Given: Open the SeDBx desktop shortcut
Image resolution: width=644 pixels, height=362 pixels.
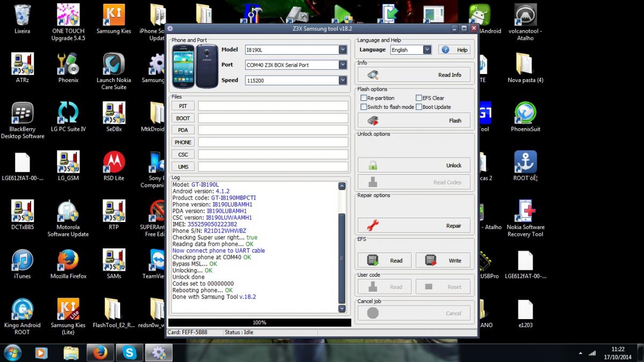Looking at the screenshot, I should pyautogui.click(x=114, y=117).
